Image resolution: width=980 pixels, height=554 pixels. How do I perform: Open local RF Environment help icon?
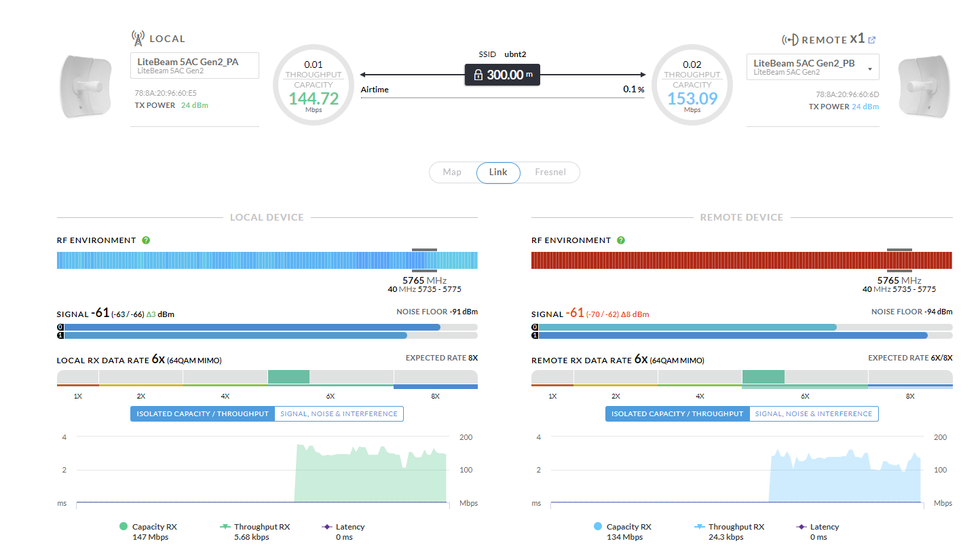(146, 240)
